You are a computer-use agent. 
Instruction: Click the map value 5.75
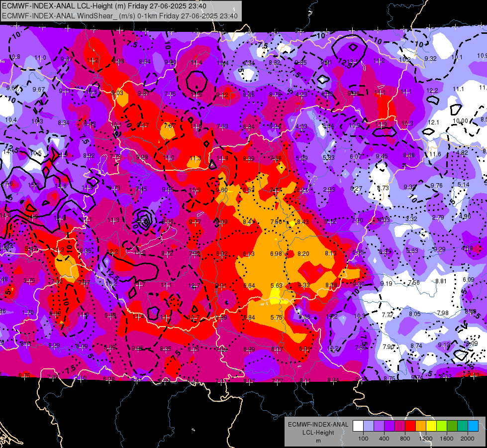277,318
